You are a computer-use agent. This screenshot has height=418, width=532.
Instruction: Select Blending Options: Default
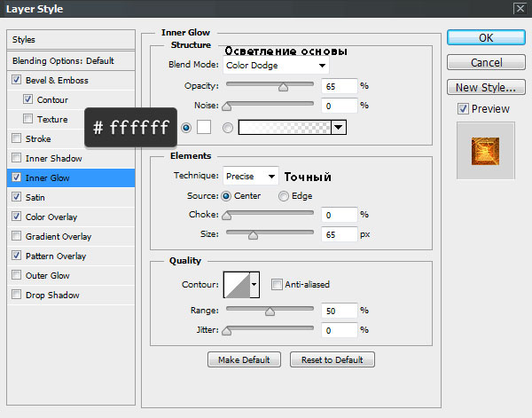point(71,60)
